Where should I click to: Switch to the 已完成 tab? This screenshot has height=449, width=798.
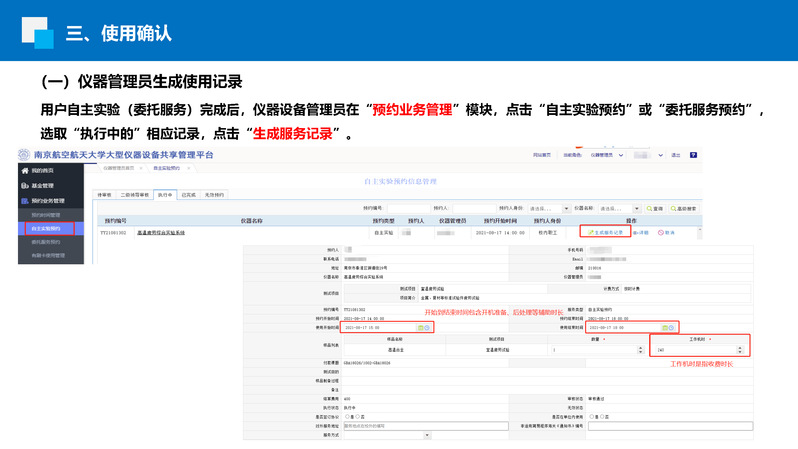pos(189,195)
